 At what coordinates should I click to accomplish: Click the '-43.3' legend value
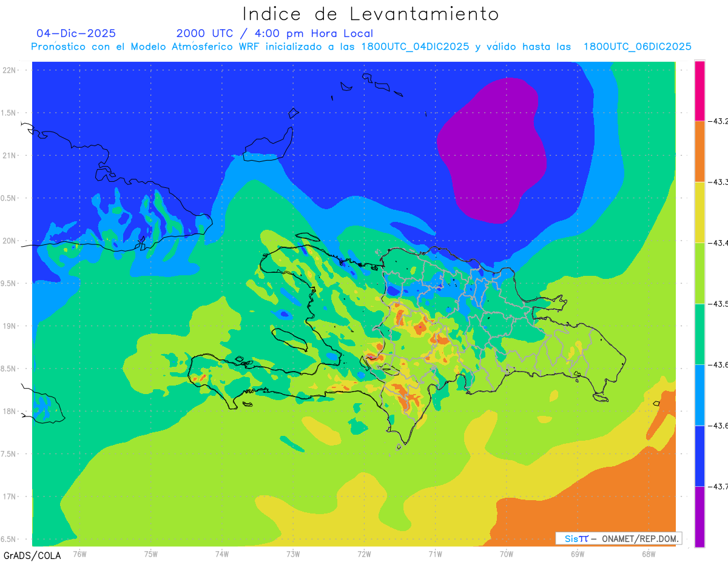(718, 182)
